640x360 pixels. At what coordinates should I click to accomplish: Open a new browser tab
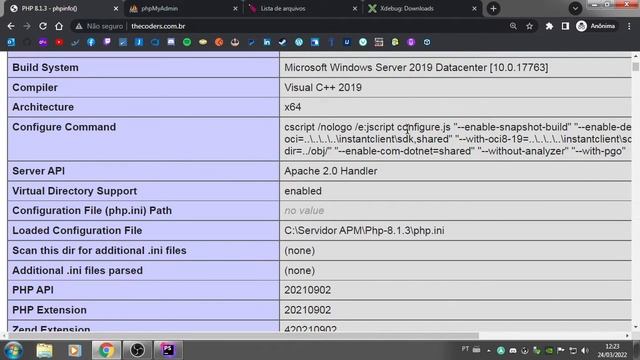[x=493, y=9]
